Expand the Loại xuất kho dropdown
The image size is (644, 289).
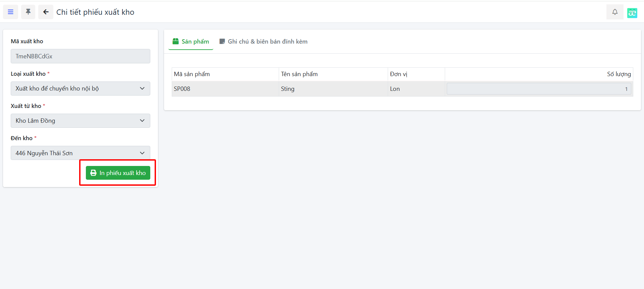80,89
